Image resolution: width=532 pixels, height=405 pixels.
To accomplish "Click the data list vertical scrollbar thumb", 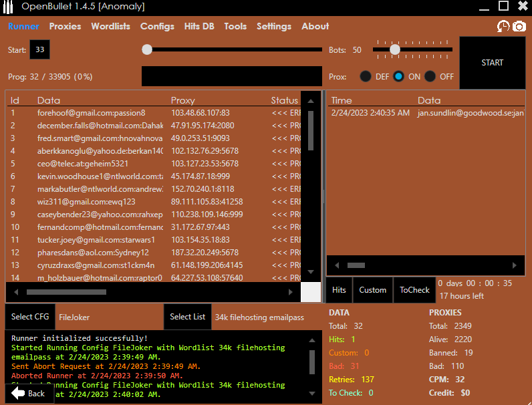I will (311, 130).
